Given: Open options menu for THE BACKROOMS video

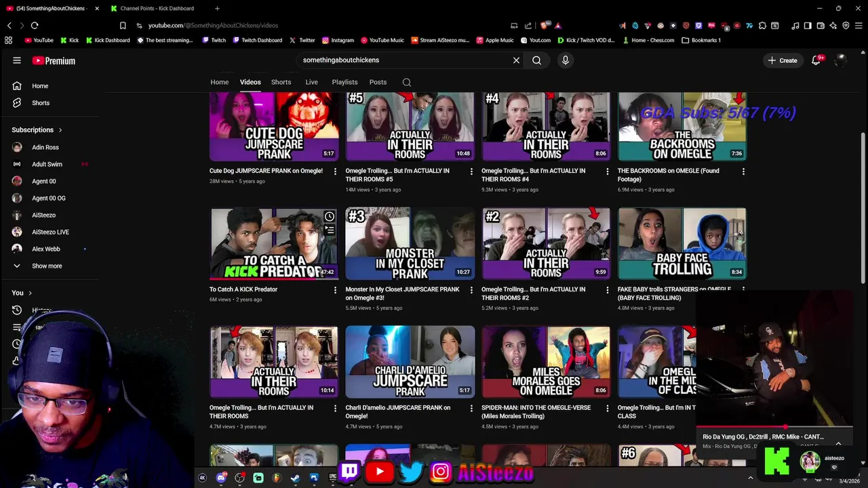Looking at the screenshot, I should tap(743, 171).
